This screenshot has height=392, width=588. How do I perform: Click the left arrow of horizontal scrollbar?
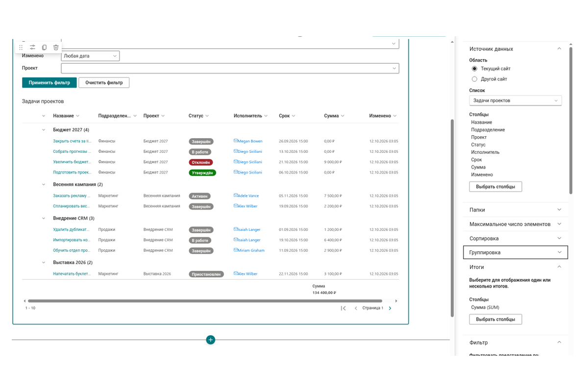24,301
